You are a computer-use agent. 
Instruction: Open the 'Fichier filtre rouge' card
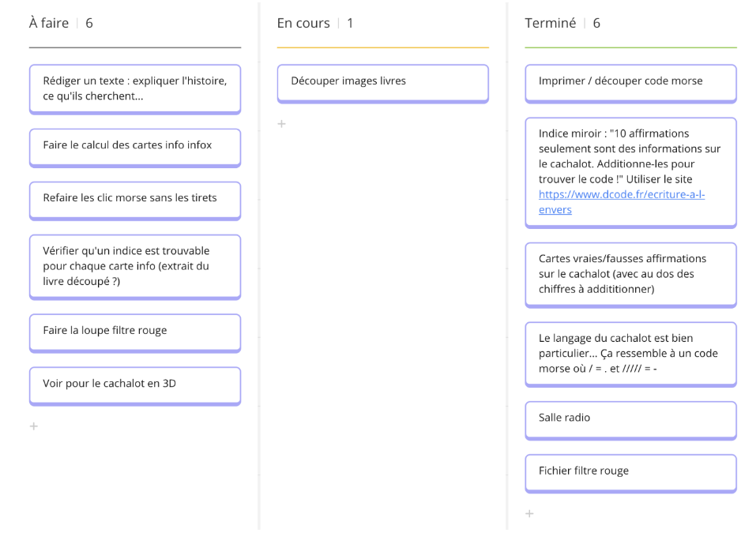[x=630, y=471]
